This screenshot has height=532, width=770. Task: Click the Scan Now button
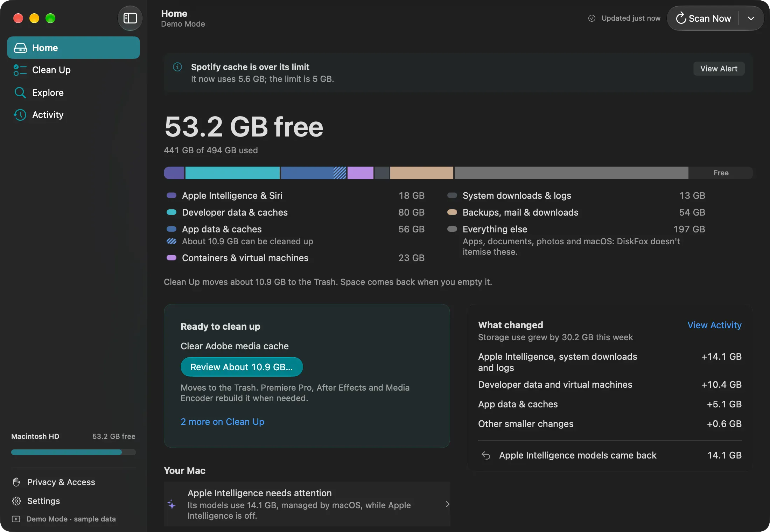703,18
